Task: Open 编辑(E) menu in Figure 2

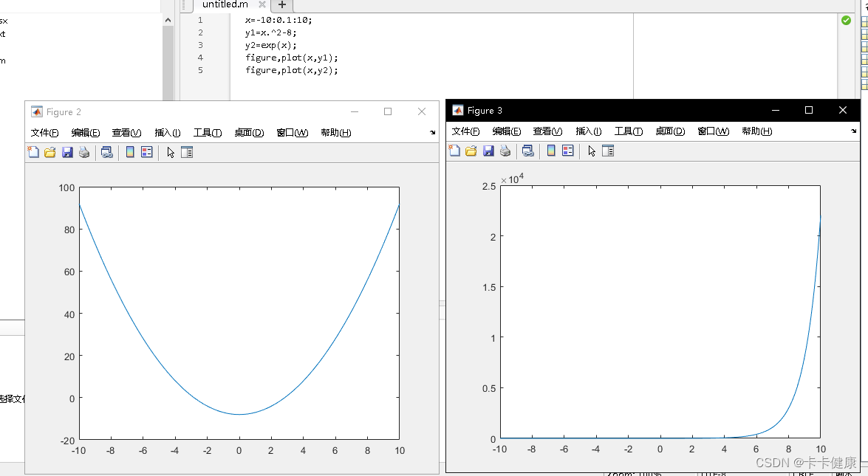Action: [85, 133]
